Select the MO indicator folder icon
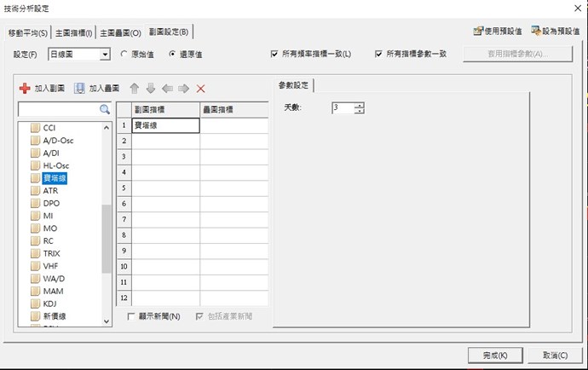This screenshot has width=588, height=370. (35, 228)
